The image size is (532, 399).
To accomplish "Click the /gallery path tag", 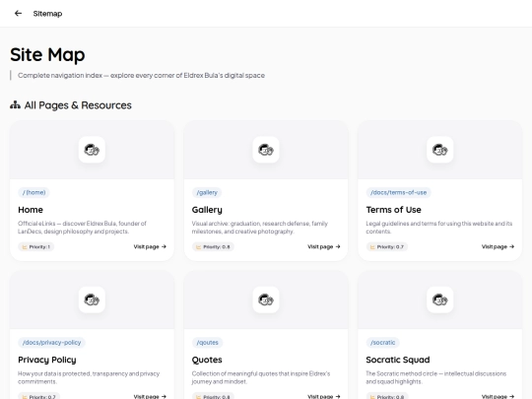I will pos(207,192).
